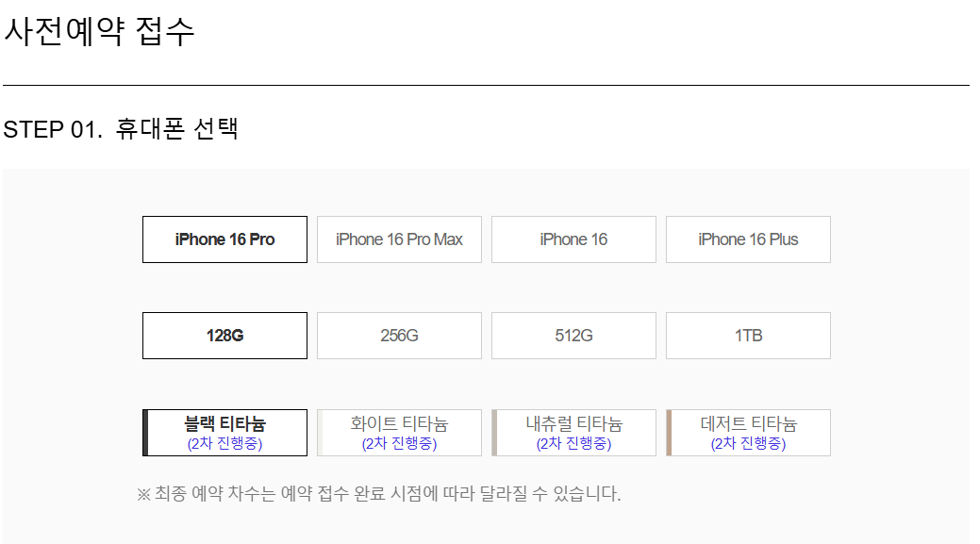Select the 1TB storage option

coord(748,335)
